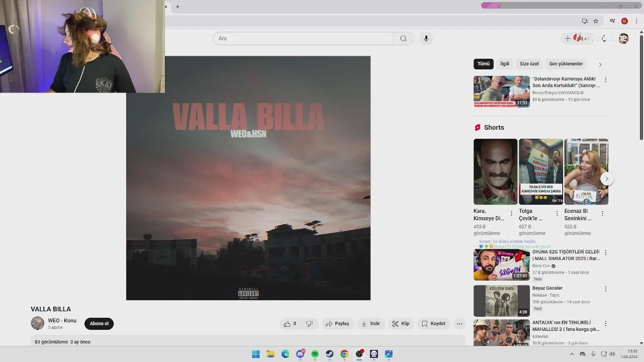
Task: Open the Tolga Çevik'le short thumbnail
Action: click(x=541, y=171)
